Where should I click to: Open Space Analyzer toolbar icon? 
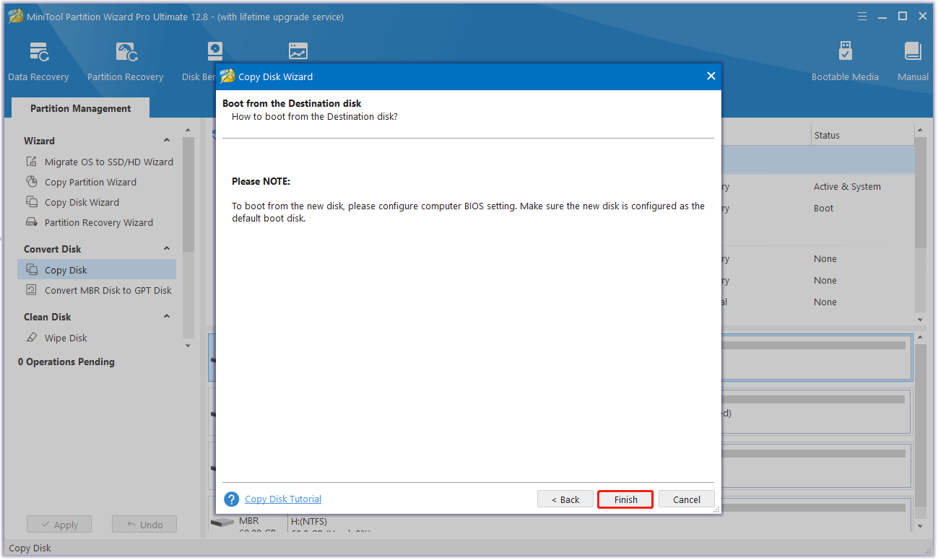[x=298, y=52]
